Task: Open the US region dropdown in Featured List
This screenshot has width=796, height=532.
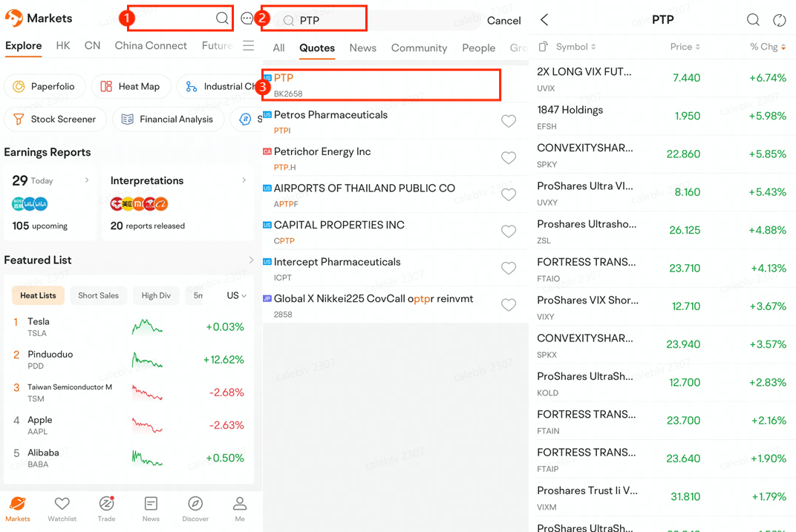Action: 237,295
